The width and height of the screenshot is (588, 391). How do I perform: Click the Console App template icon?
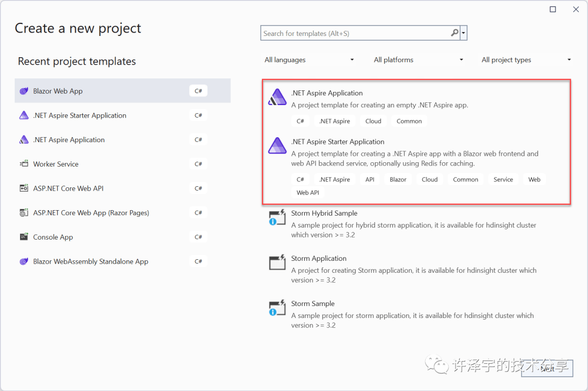click(x=24, y=237)
